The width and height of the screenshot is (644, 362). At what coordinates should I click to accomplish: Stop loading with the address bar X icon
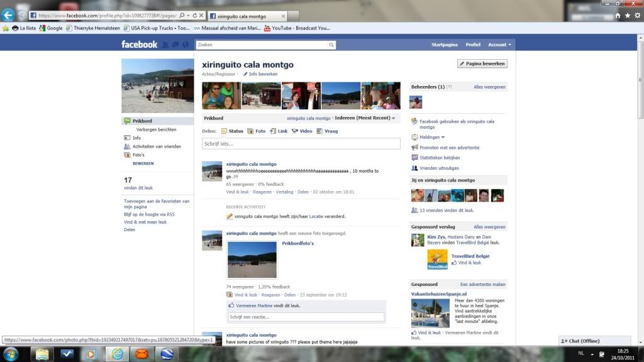201,16
